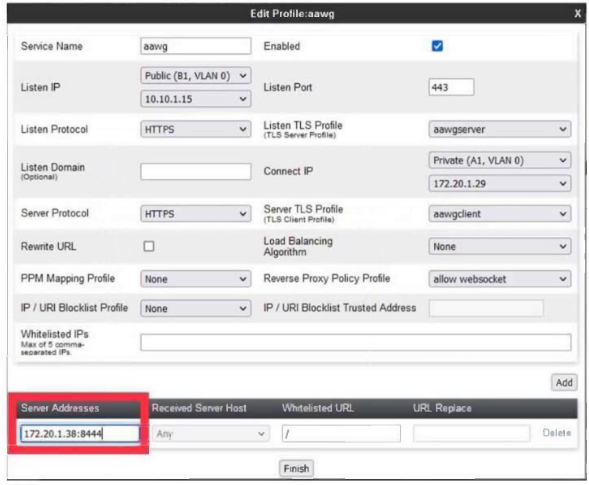The width and height of the screenshot is (589, 485).
Task: Open the Listen IP interface dropdown
Action: pos(196,76)
